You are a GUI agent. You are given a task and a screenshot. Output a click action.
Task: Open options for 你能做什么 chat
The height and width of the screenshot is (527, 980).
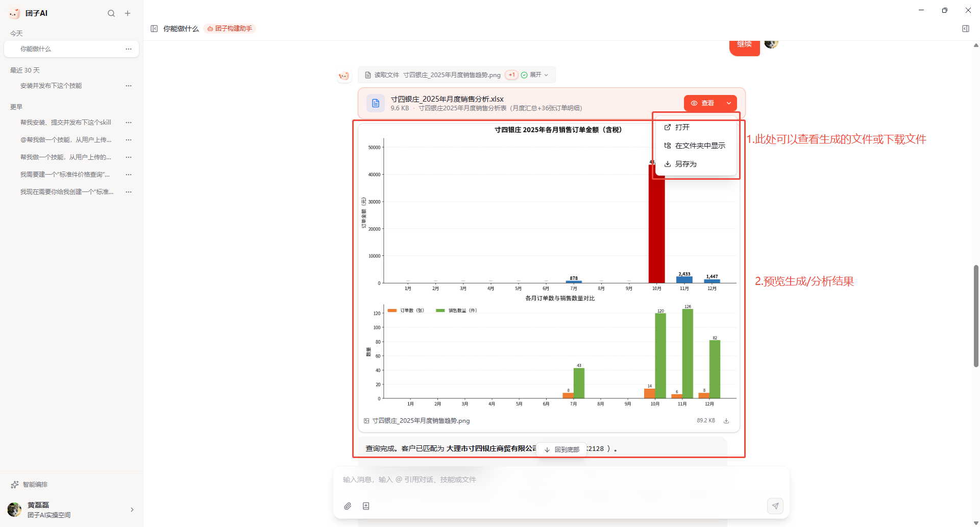(129, 49)
